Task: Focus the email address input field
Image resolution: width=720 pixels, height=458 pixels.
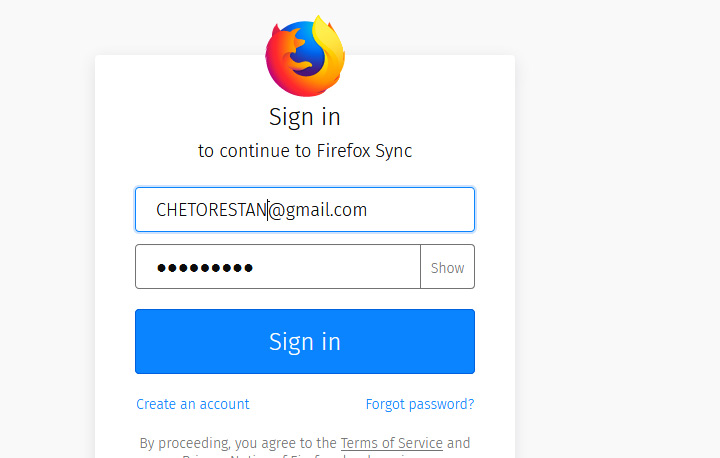Action: 420,210
